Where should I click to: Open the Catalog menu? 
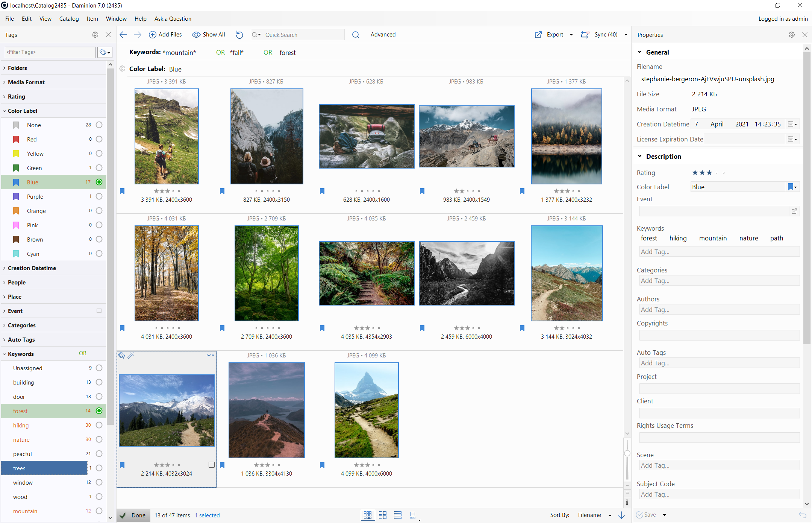69,19
